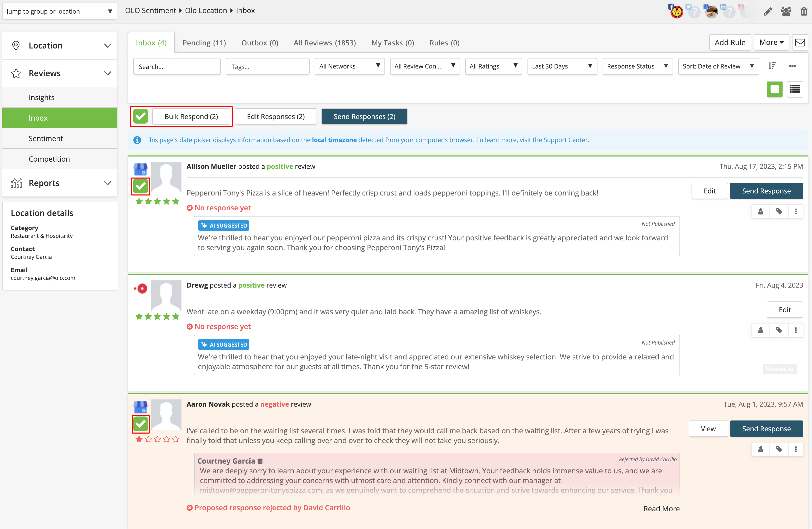The width and height of the screenshot is (812, 529).
Task: Click the users group icon in header
Action: (786, 12)
